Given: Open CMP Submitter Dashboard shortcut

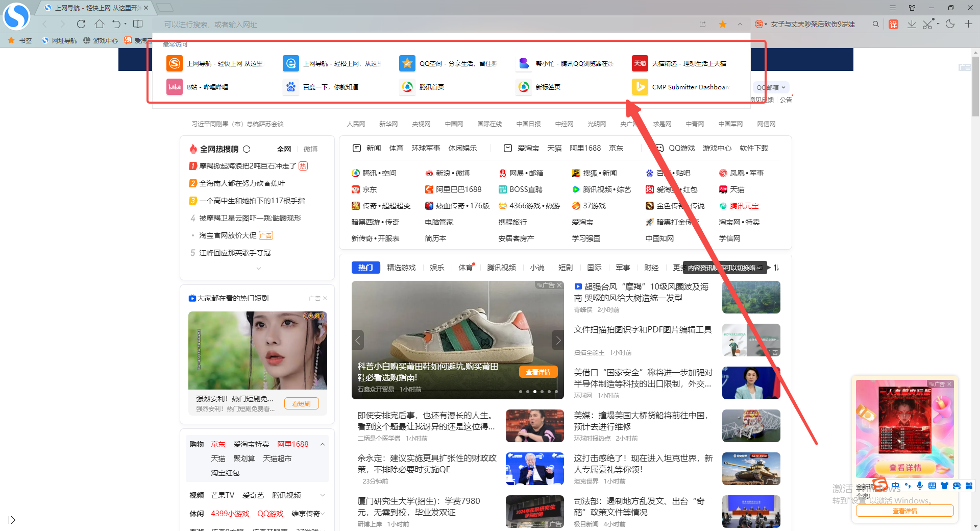Looking at the screenshot, I should [681, 87].
